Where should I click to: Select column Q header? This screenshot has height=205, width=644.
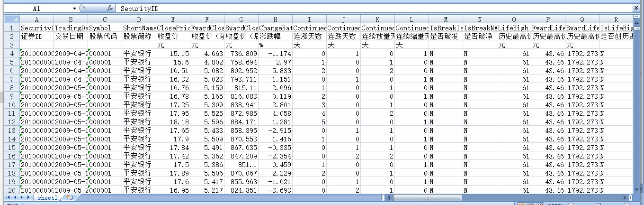[582, 19]
